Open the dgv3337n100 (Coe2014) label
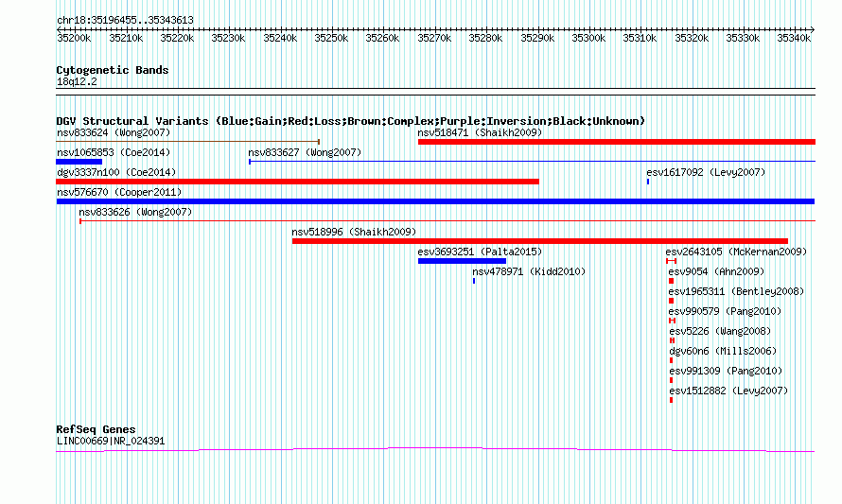The height and width of the screenshot is (504, 842). [x=116, y=172]
